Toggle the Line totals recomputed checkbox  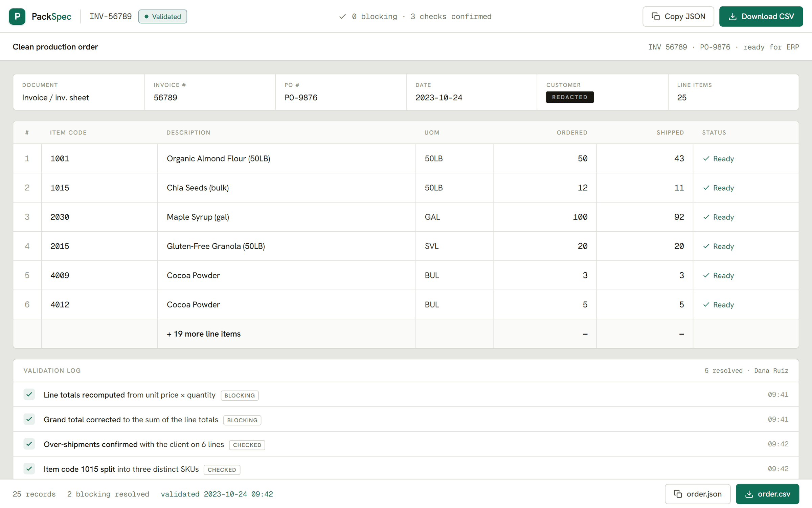coord(29,394)
